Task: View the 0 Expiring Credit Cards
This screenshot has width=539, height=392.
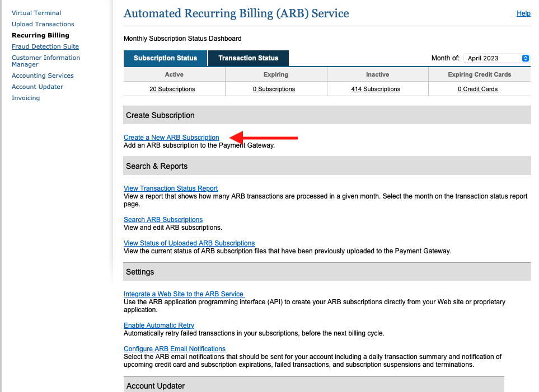Action: (477, 89)
